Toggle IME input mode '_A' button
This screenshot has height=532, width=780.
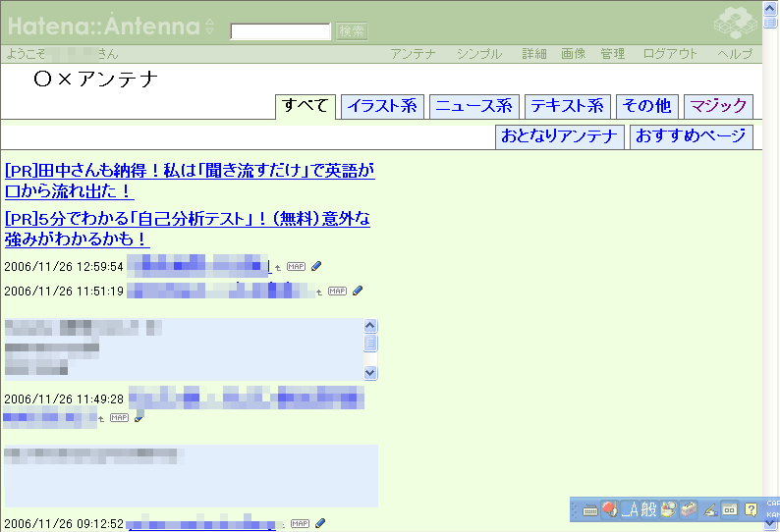[629, 509]
